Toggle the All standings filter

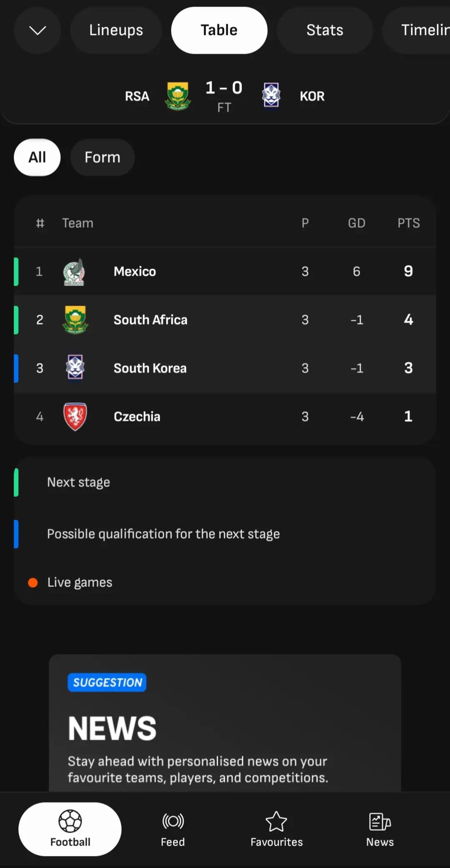(x=37, y=157)
